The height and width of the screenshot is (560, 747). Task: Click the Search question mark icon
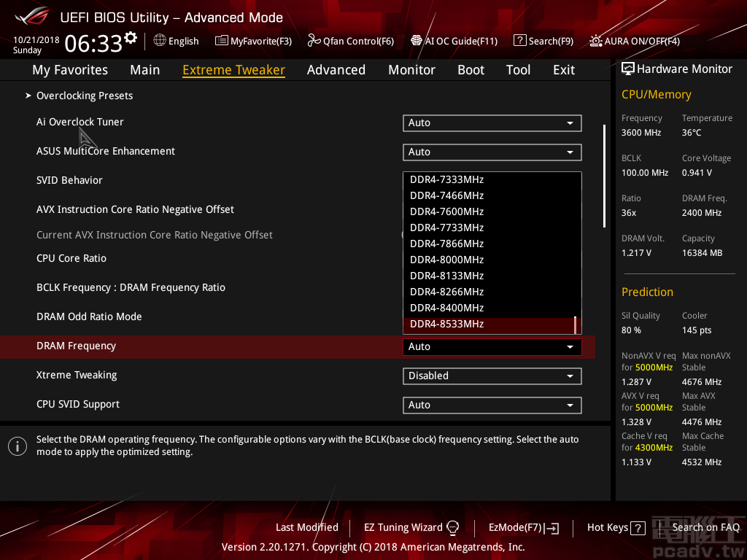click(519, 41)
